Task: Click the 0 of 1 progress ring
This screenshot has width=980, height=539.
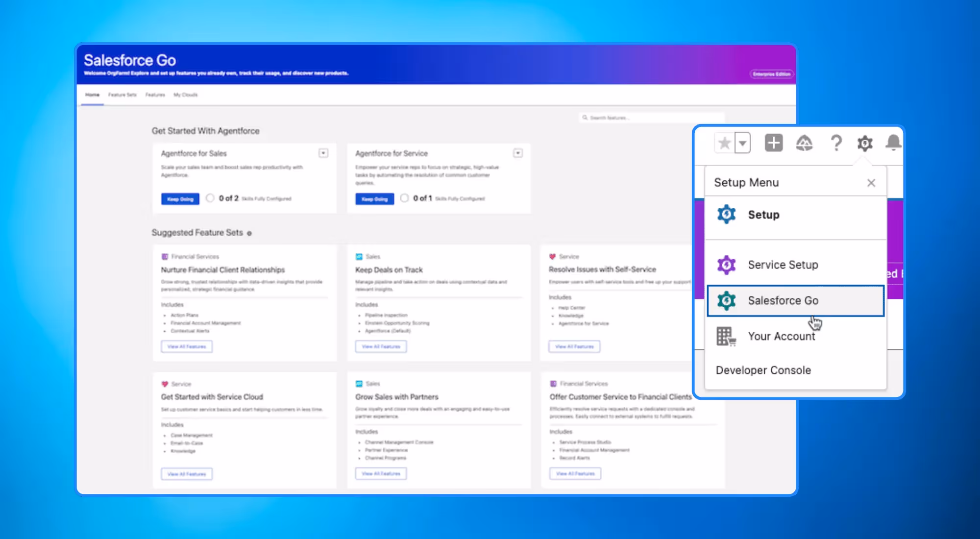Action: click(405, 198)
